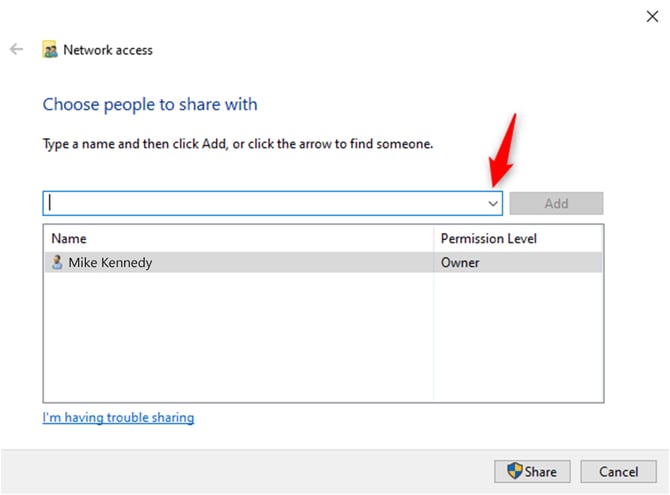This screenshot has height=495, width=670.
Task: Click the Type a name instruction text
Action: (x=238, y=144)
